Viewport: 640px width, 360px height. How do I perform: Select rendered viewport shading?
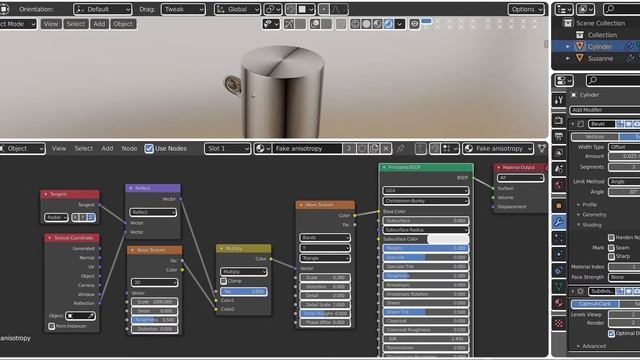[388, 24]
